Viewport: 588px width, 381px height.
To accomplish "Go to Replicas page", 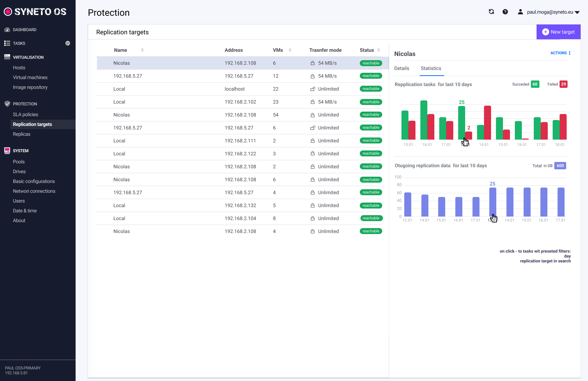I will point(22,134).
